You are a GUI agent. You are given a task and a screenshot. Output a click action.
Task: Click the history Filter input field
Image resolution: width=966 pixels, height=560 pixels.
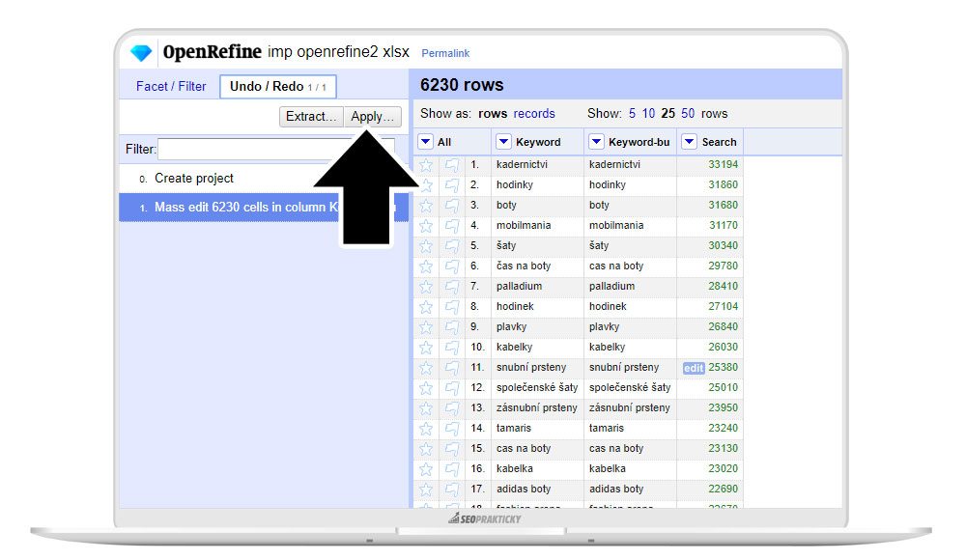coord(276,149)
